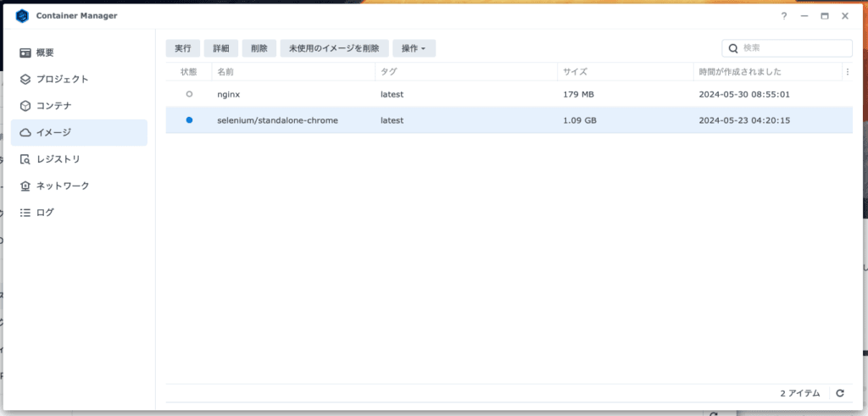868x416 pixels.
Task: Sort by the サイズ column header
Action: pyautogui.click(x=576, y=72)
